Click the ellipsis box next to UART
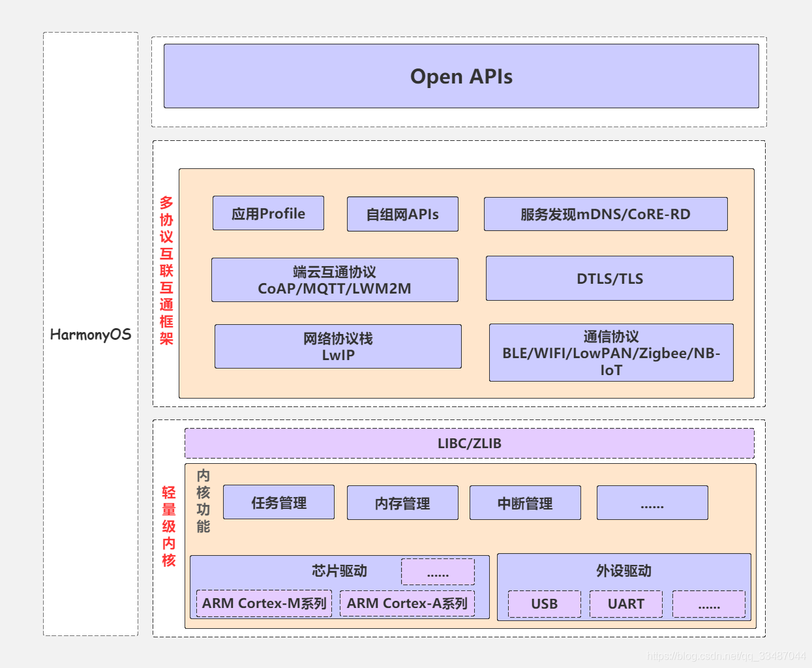The height and width of the screenshot is (668, 812). [709, 604]
